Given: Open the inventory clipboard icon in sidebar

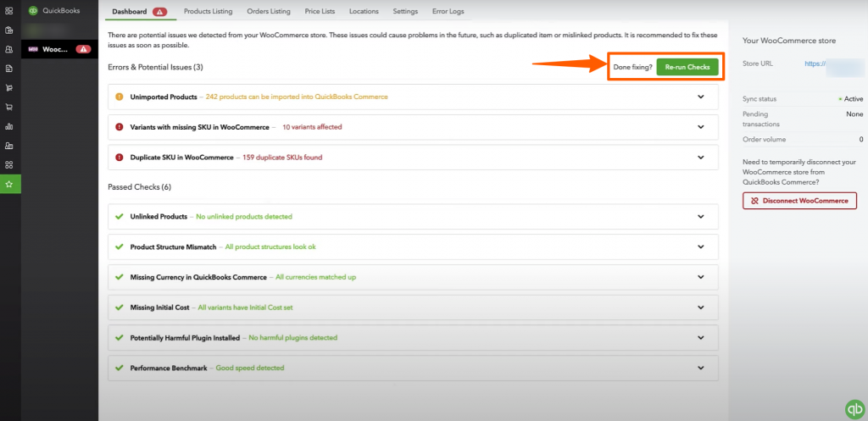Looking at the screenshot, I should click(8, 30).
